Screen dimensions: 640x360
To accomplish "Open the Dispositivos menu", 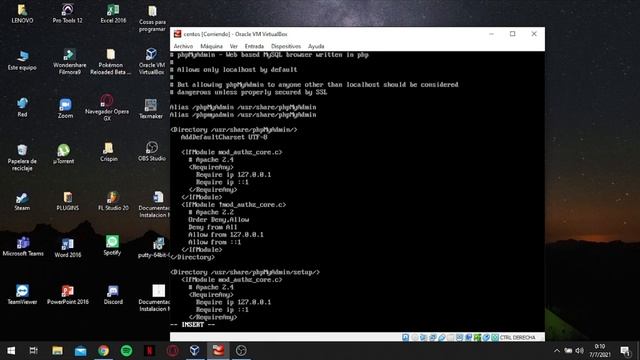I will pos(286,46).
